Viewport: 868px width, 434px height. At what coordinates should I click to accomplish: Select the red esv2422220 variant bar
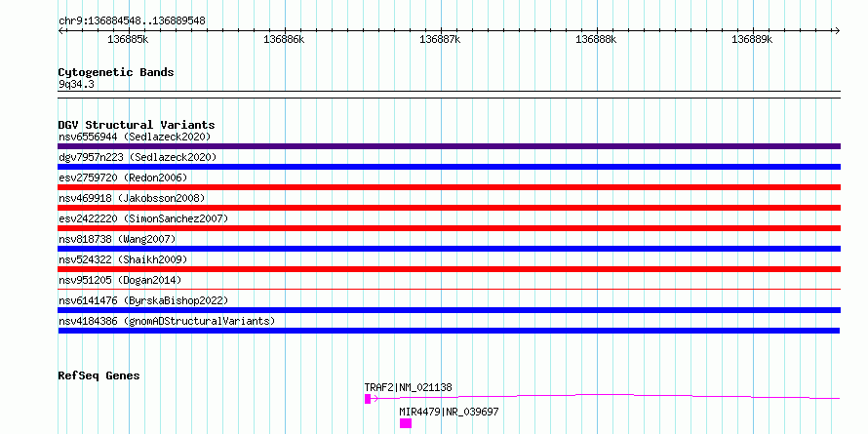(449, 228)
